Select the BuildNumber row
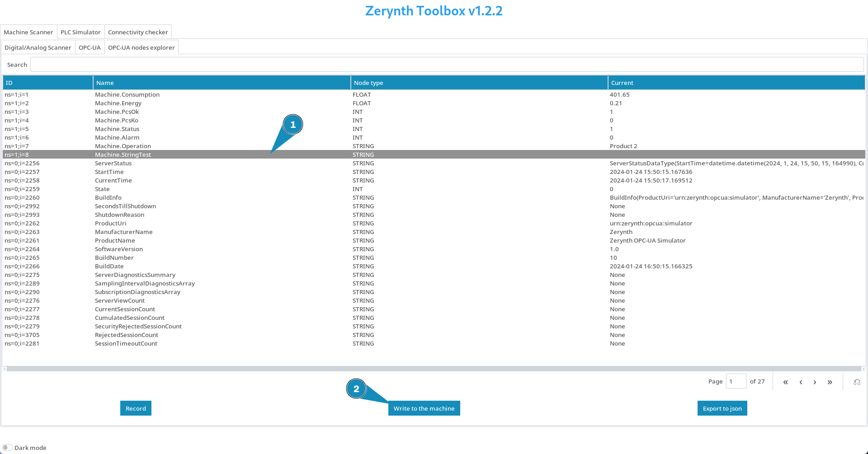 pyautogui.click(x=434, y=257)
